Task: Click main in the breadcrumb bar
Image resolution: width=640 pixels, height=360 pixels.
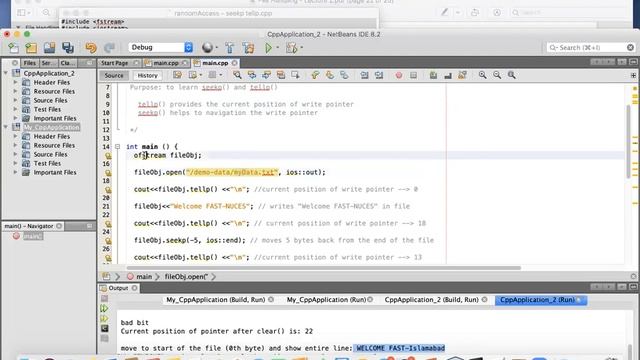Action: pos(144,276)
